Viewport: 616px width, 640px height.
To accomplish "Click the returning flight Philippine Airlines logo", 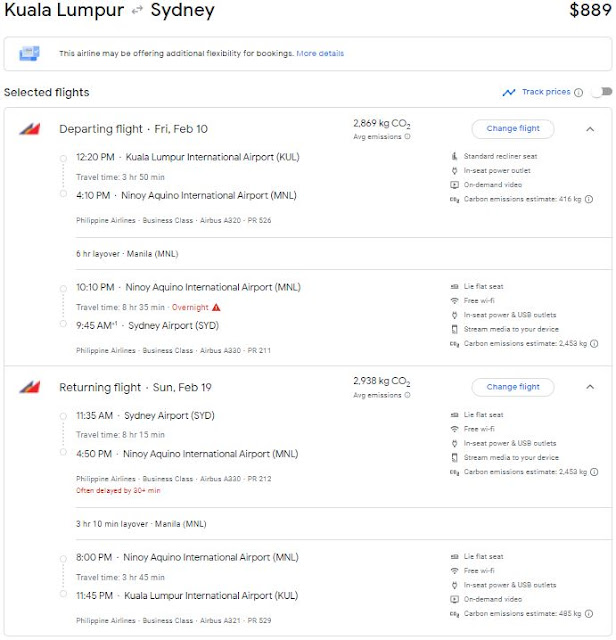I will 29,387.
